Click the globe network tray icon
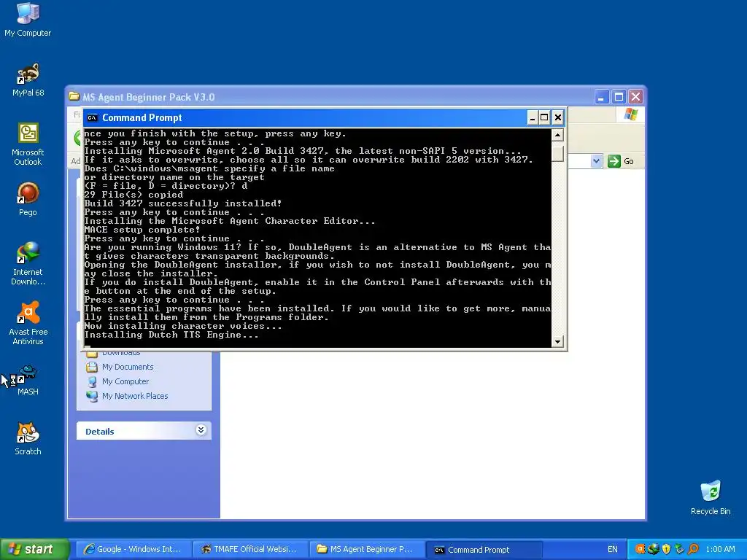The height and width of the screenshot is (560, 747). coord(653,549)
